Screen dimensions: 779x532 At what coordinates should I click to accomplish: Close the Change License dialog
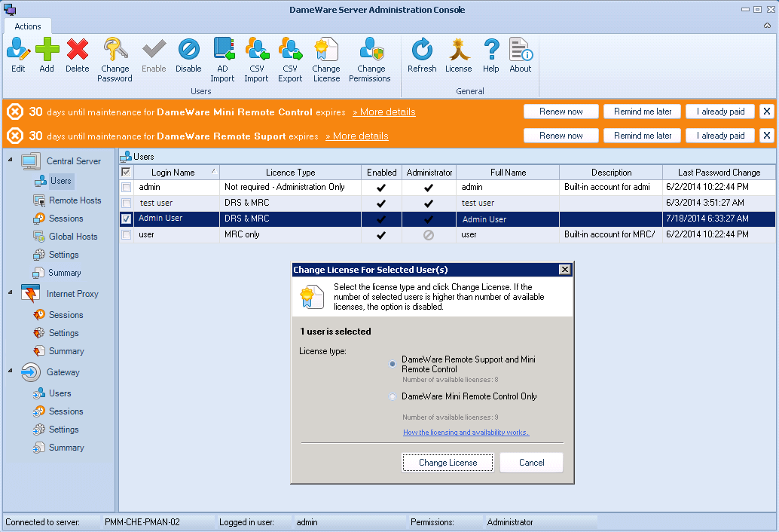tap(565, 269)
